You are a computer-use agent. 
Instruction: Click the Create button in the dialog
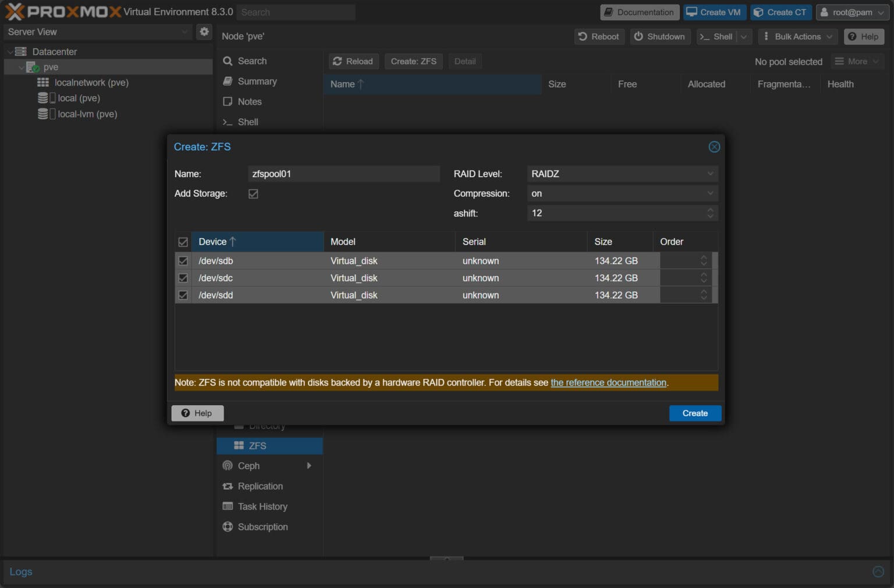(x=695, y=413)
